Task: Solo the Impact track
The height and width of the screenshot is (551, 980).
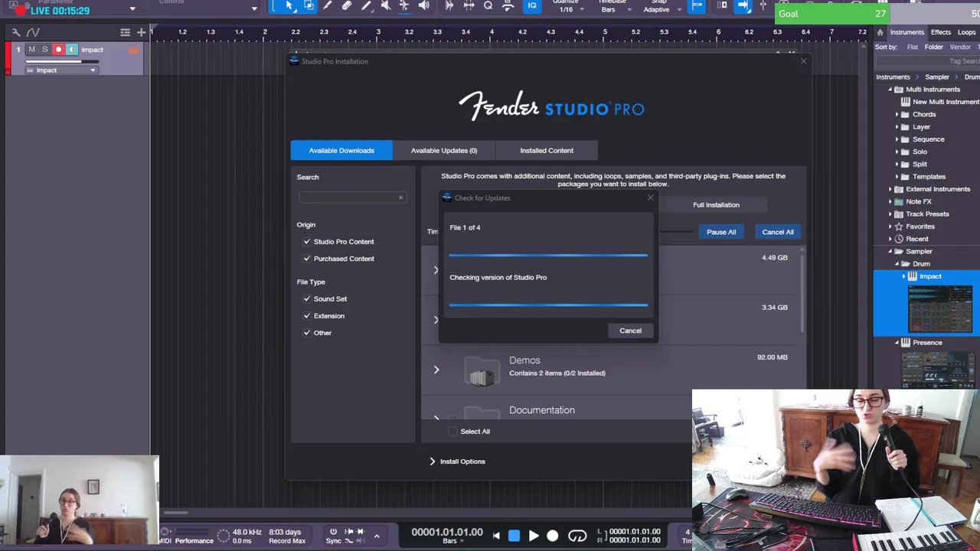Action: pyautogui.click(x=44, y=50)
